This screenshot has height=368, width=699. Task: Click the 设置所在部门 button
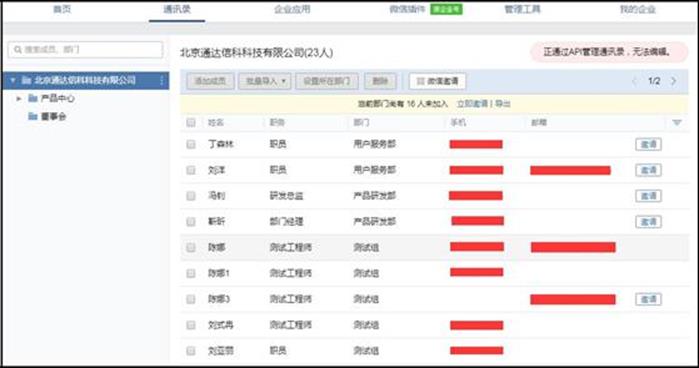[327, 81]
